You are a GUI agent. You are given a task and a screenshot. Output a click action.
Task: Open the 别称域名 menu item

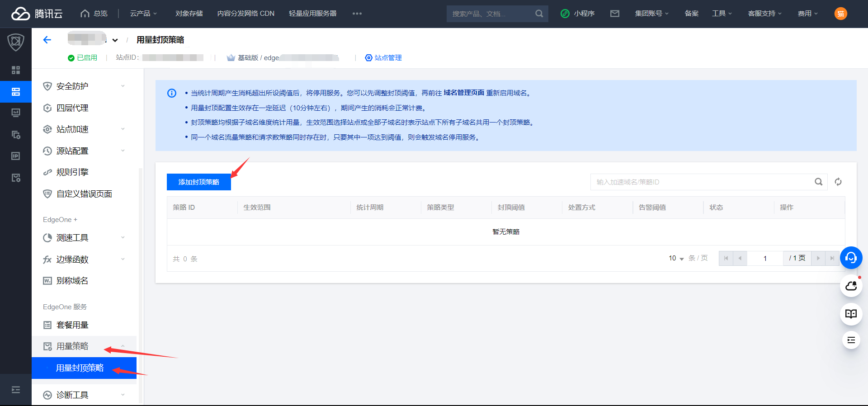point(84,281)
